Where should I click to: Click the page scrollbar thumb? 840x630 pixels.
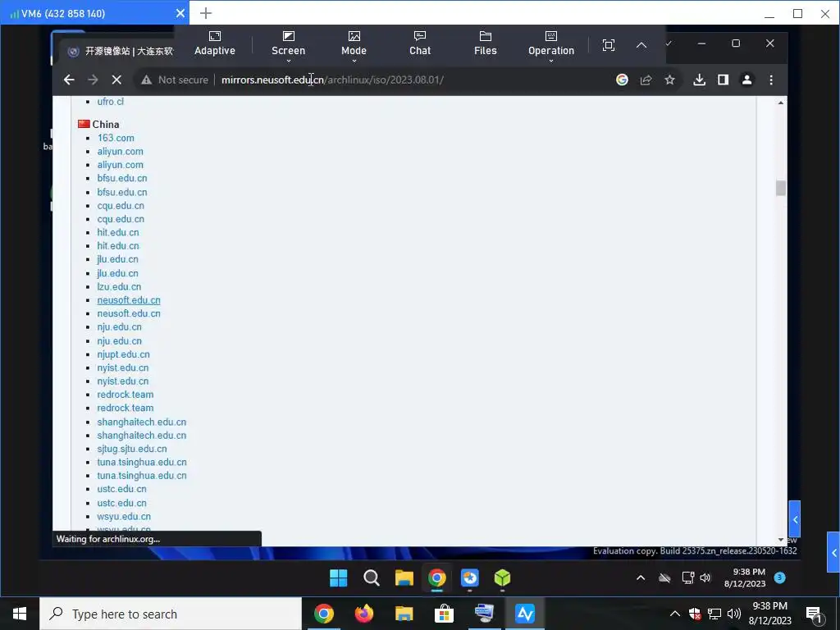tap(781, 188)
